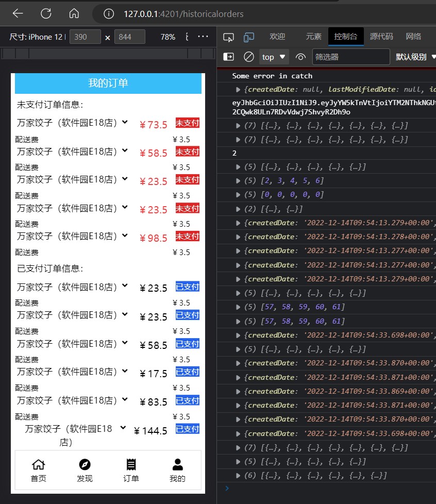436x504 pixels.
Task: Open the top context dropdown
Action: (x=274, y=57)
